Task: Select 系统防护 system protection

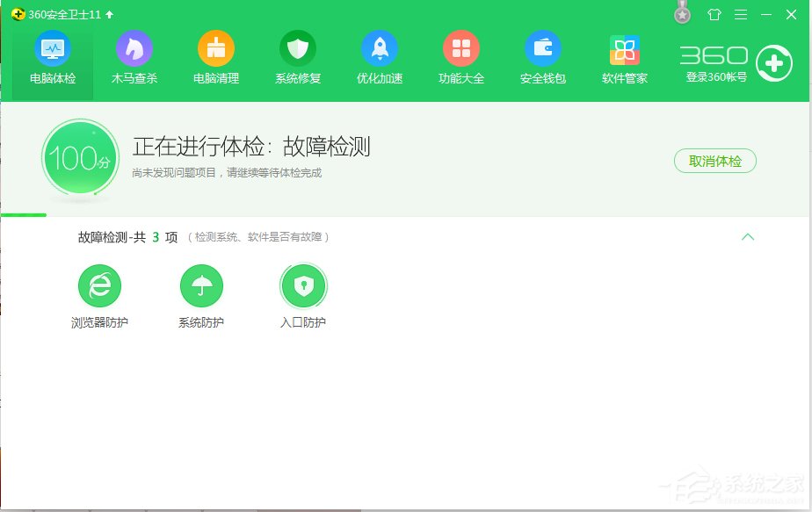Action: click(202, 294)
